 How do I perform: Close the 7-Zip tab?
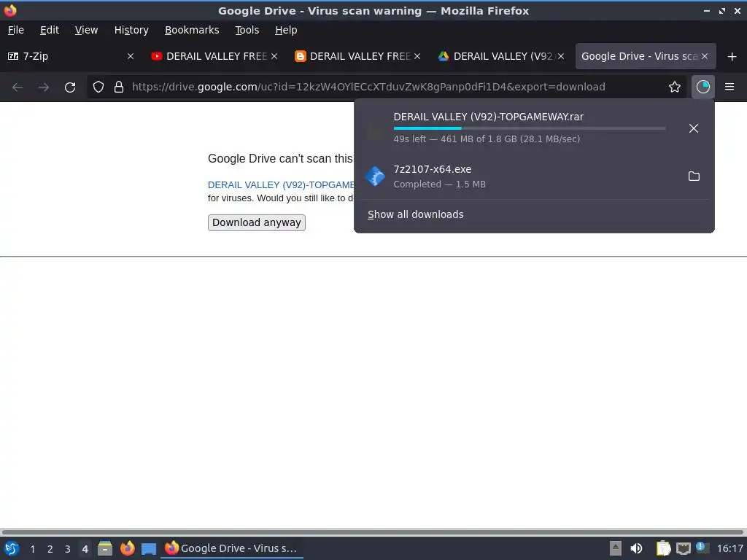click(131, 56)
